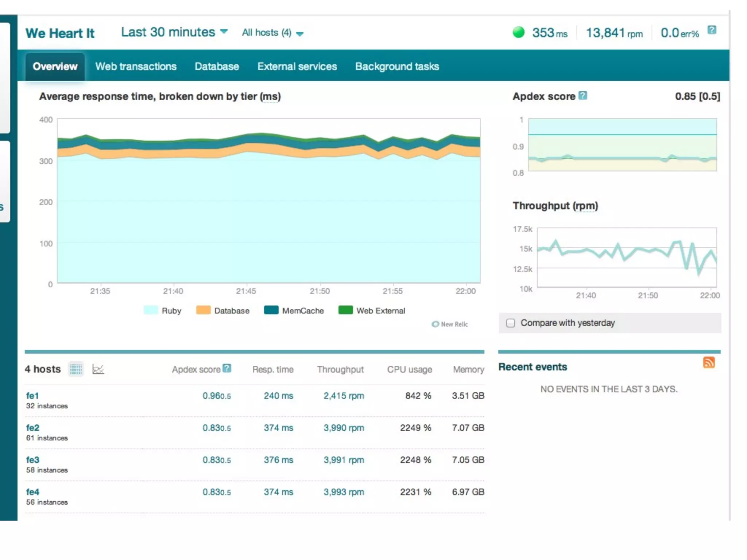
Task: Click the orange Database legend swatch
Action: tap(204, 310)
